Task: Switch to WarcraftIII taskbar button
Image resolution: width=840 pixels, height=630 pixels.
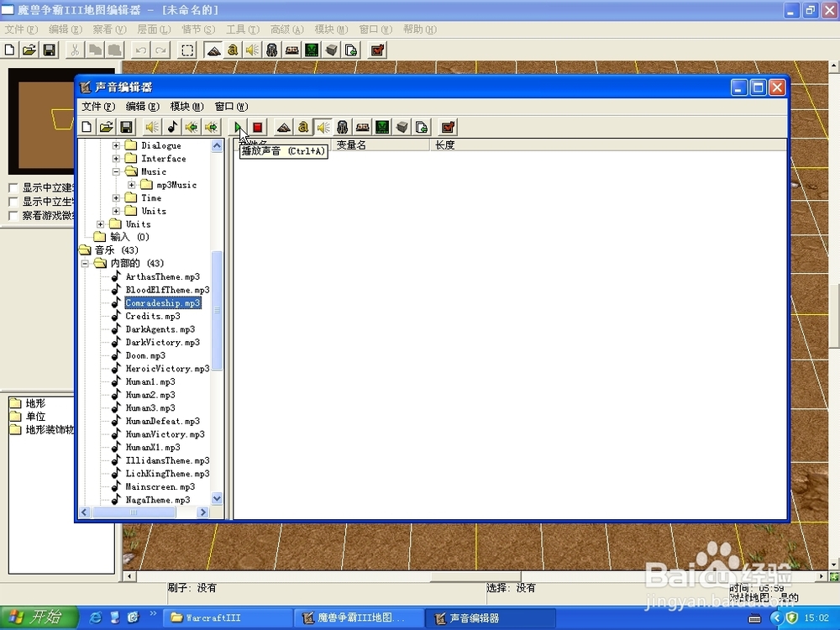Action: point(227,617)
